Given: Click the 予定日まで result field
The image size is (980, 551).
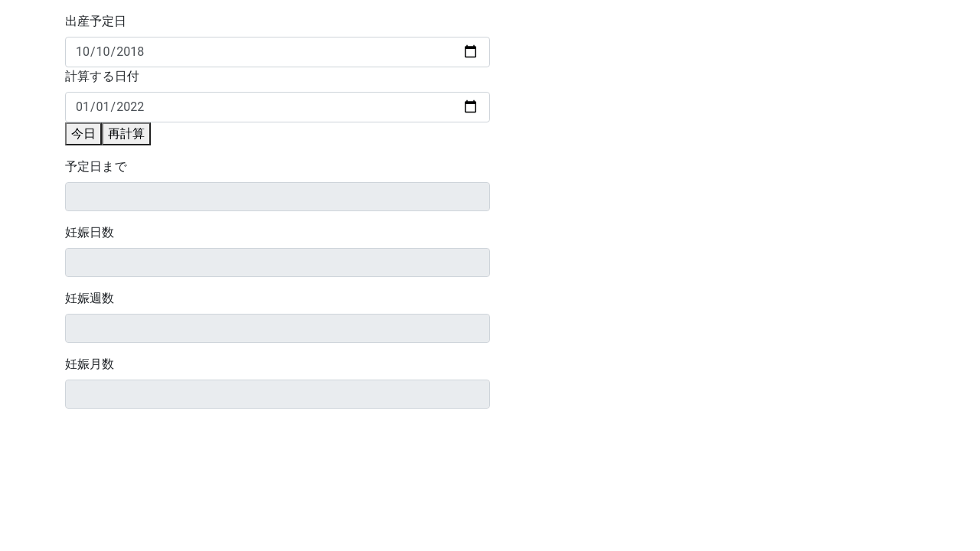Looking at the screenshot, I should pyautogui.click(x=277, y=197).
